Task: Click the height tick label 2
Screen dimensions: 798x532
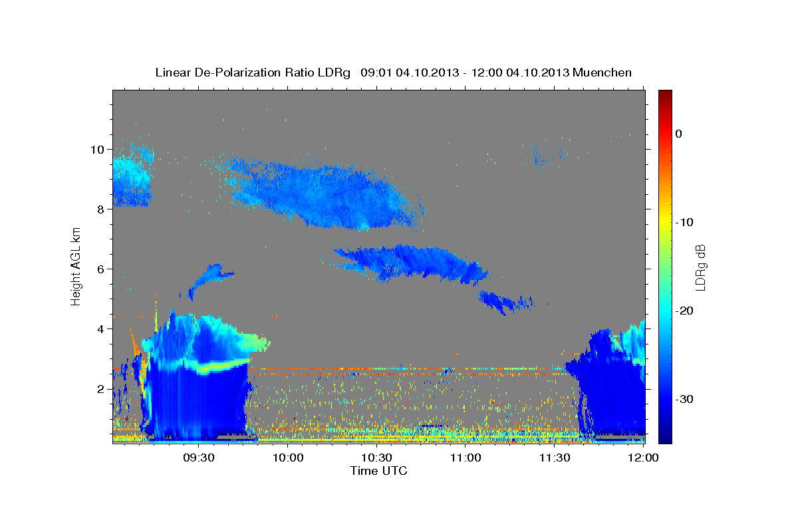Action: click(100, 389)
